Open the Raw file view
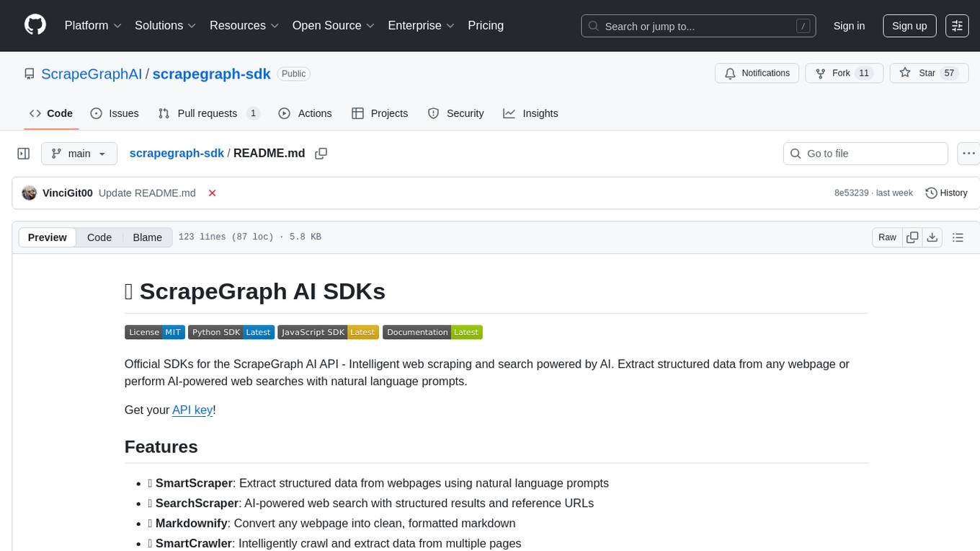The image size is (980, 551). 887,237
